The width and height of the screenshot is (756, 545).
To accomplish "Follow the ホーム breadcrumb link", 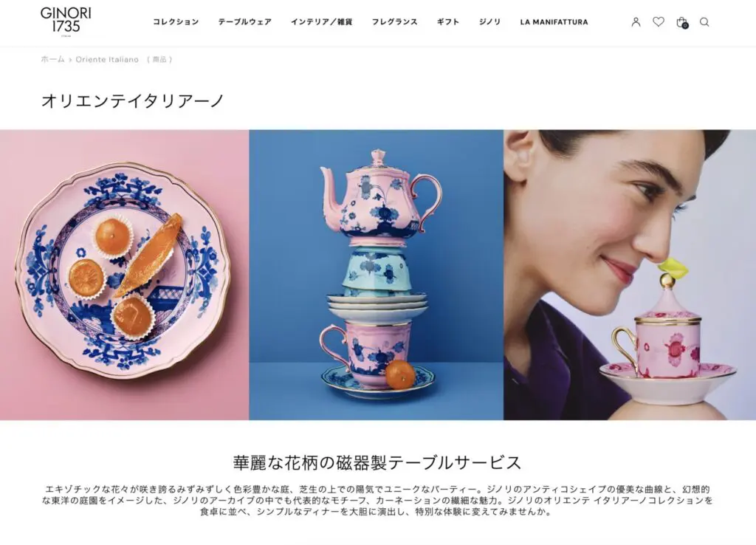I will point(52,59).
